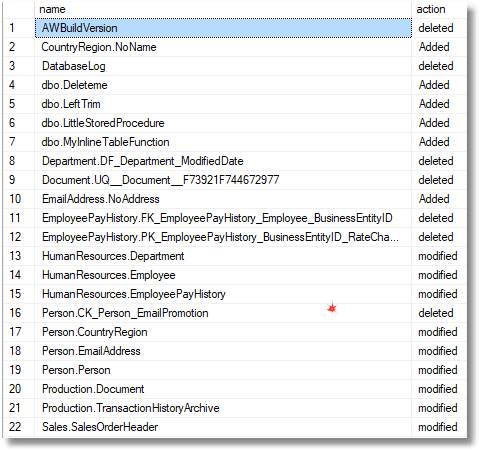Click row header number 5
Viewport: 481px width, 452px height.
click(19, 104)
